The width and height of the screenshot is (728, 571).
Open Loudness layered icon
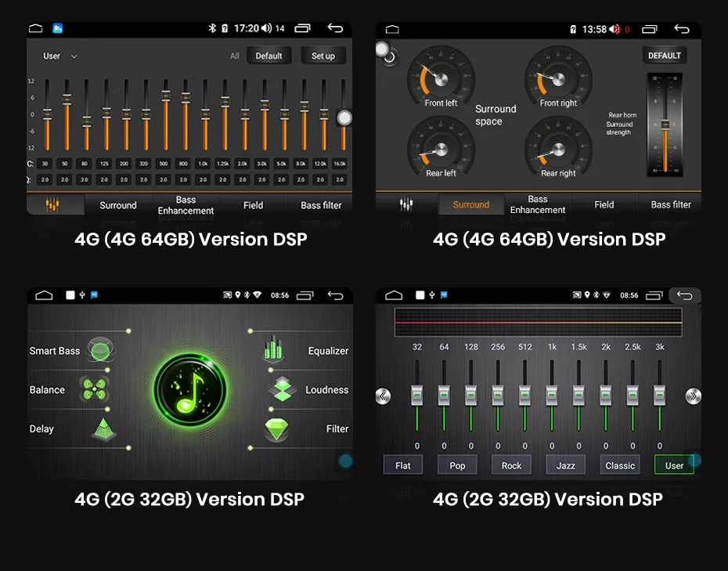pos(283,388)
